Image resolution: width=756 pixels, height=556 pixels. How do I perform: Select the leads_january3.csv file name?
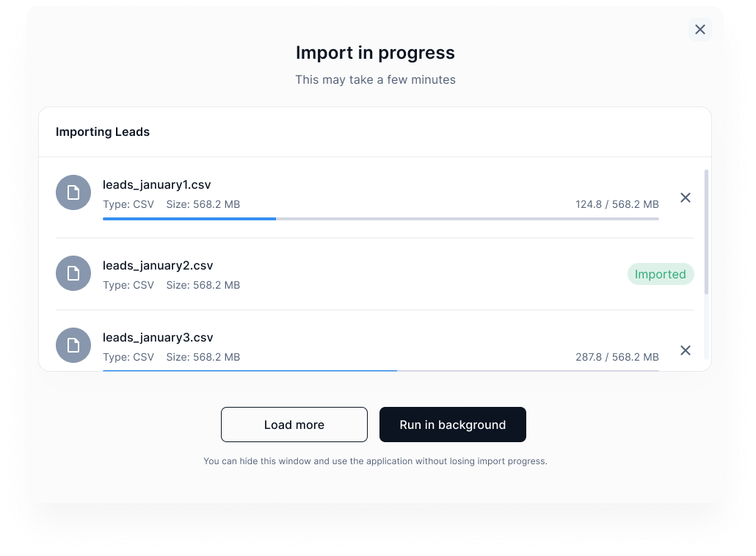click(158, 337)
